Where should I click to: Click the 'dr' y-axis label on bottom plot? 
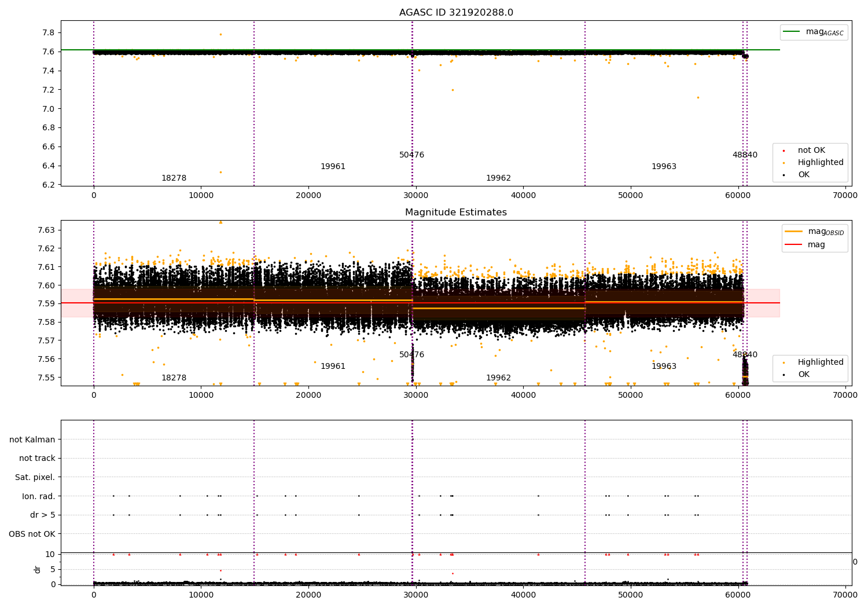point(38,569)
